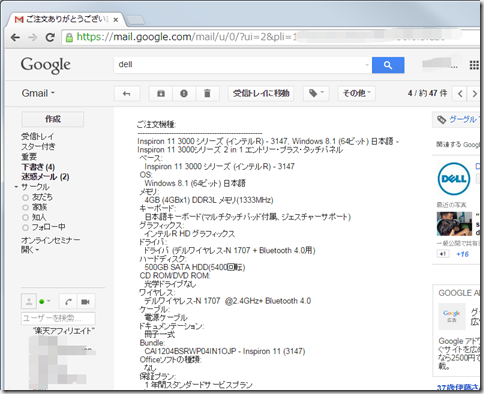Select the Gmail order confirmation tab
Viewport: 484px width, 394px height.
click(x=67, y=20)
